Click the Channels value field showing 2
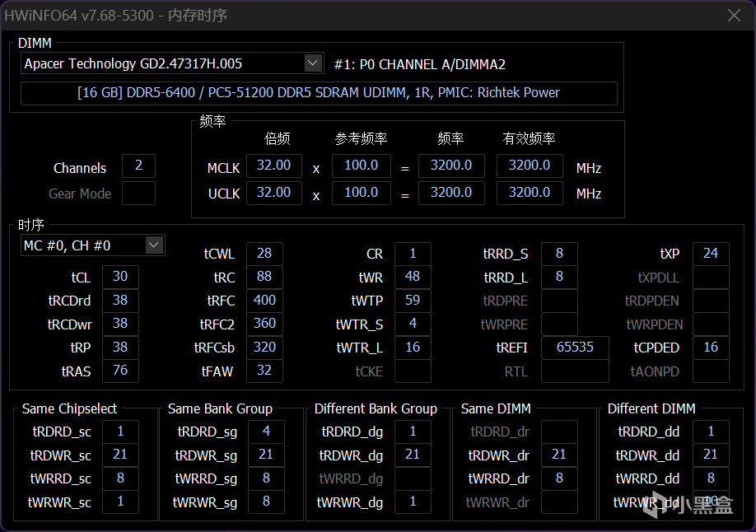756x532 pixels. point(138,166)
